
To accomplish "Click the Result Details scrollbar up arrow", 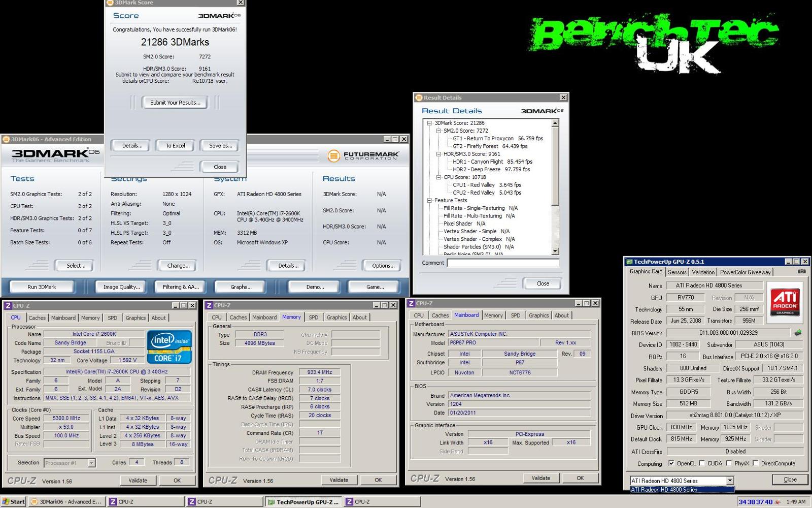I will click(555, 123).
